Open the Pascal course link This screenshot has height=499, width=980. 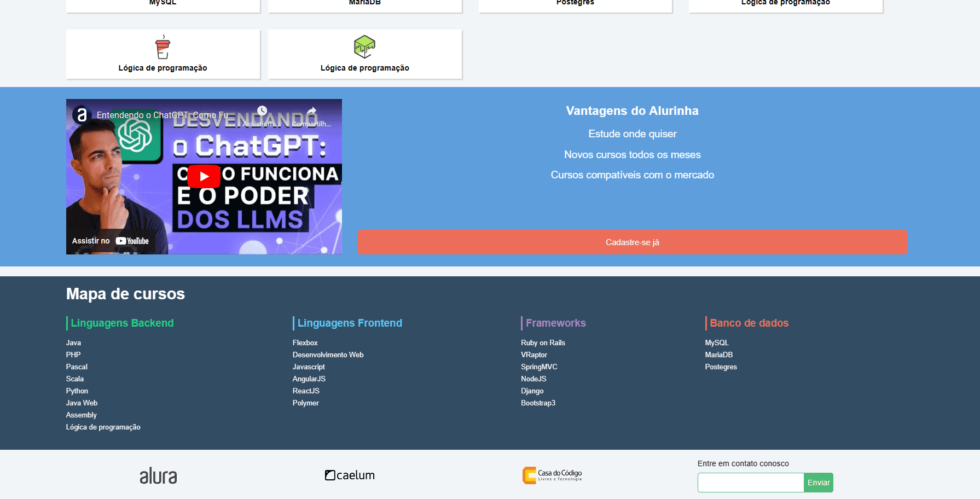pyautogui.click(x=77, y=367)
